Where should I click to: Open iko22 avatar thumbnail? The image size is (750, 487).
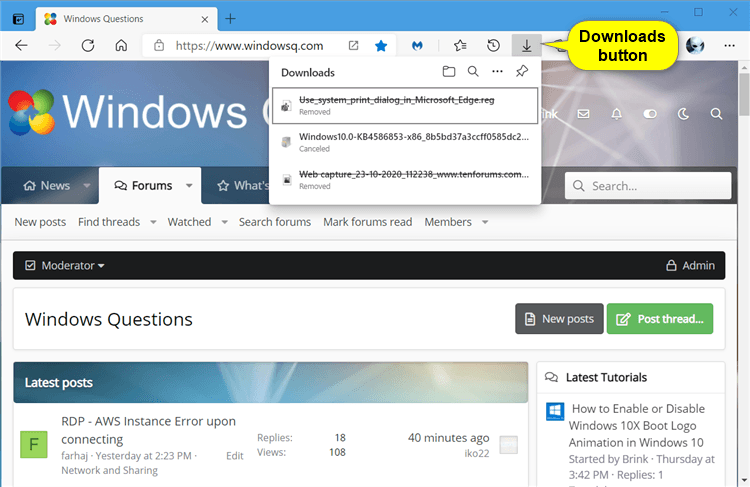tap(509, 445)
